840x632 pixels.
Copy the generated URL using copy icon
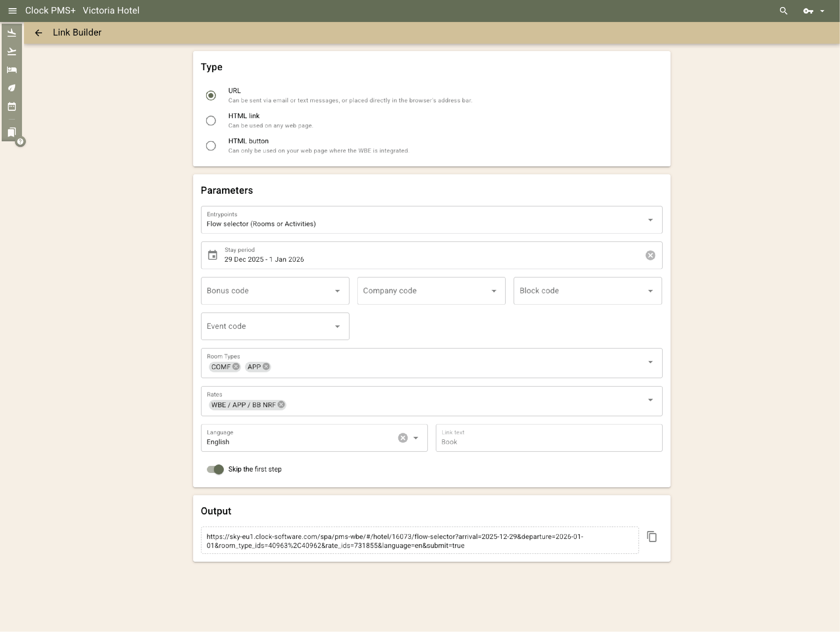click(x=652, y=536)
